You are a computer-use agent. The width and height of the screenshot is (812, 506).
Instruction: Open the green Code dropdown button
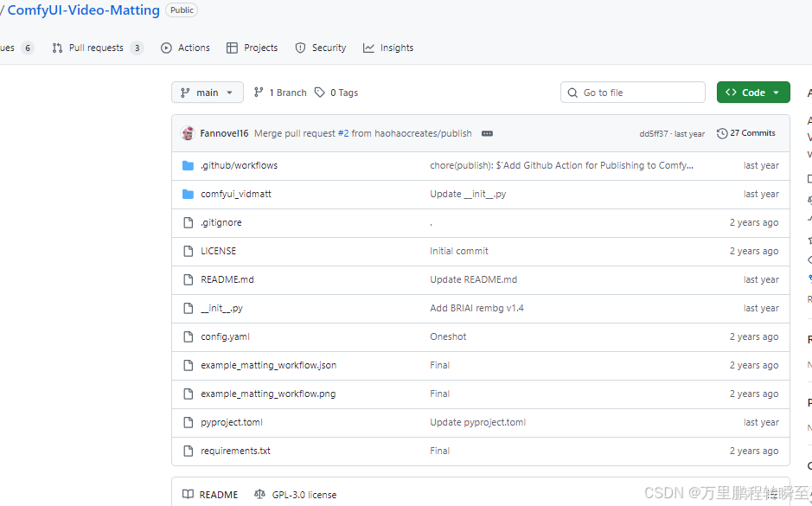(x=753, y=93)
